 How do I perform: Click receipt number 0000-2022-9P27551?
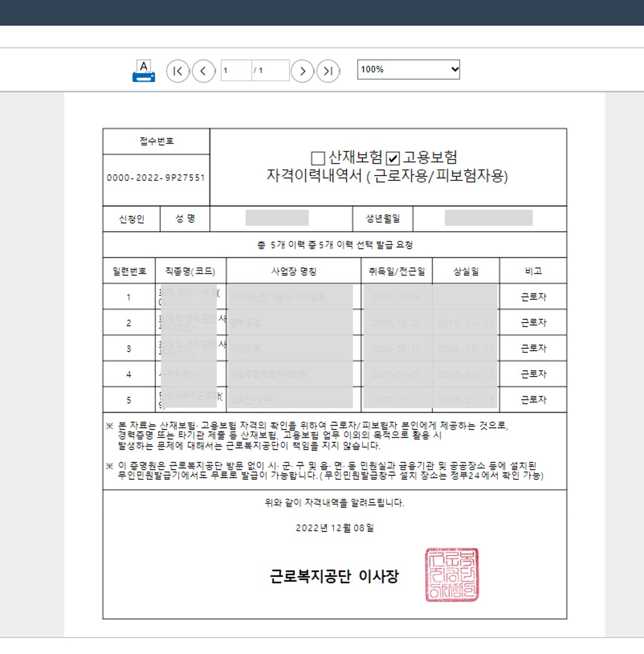156,178
